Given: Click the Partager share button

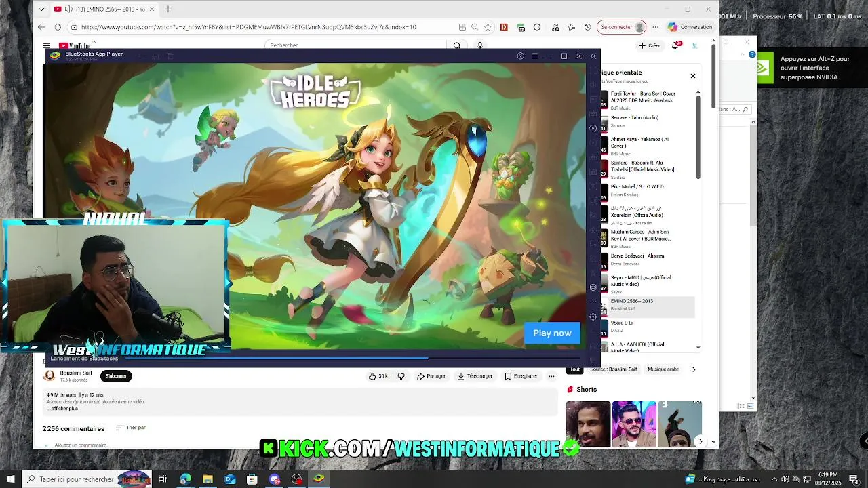Looking at the screenshot, I should tap(431, 376).
